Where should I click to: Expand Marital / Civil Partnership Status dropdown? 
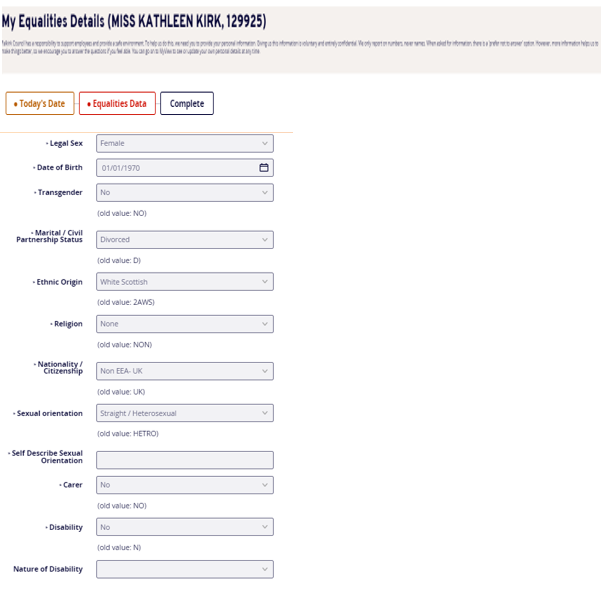(x=185, y=240)
